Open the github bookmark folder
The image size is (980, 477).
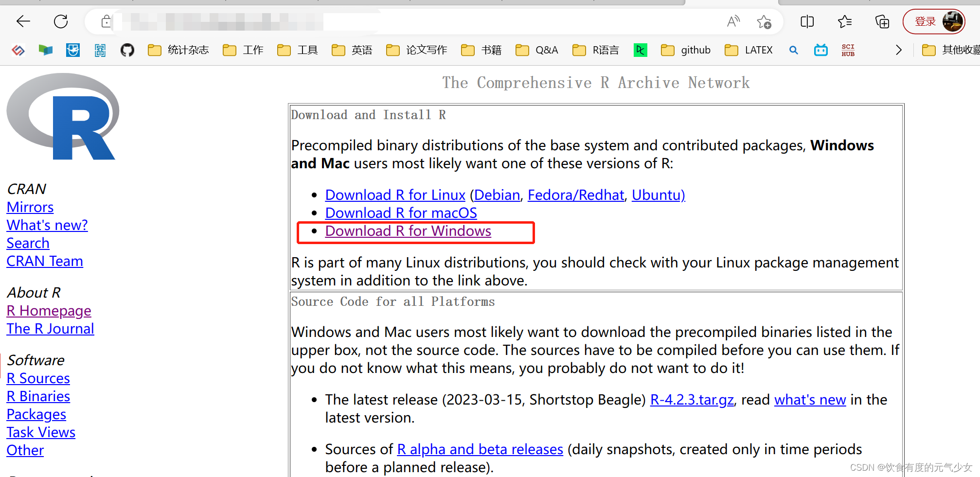click(686, 50)
